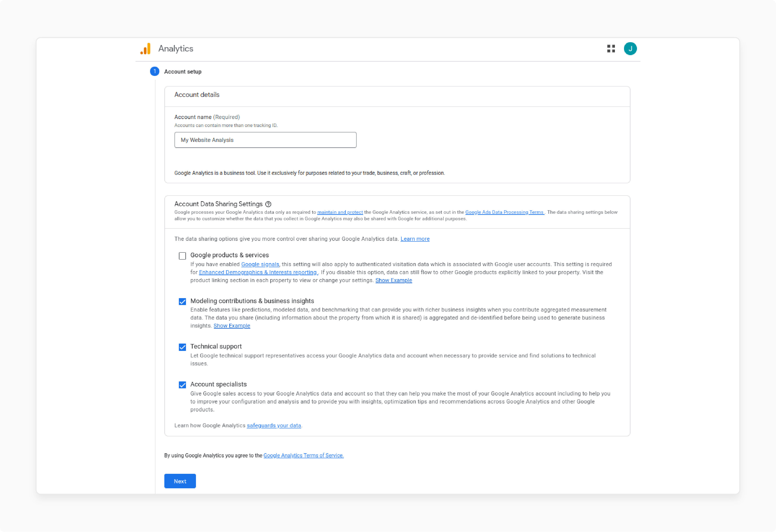Click the Technical support label

click(x=216, y=346)
